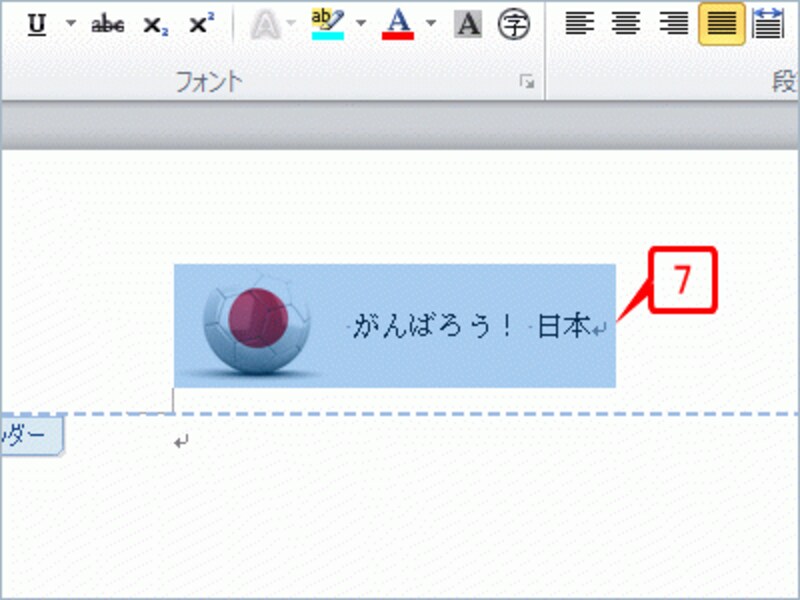Center the text
The width and height of the screenshot is (800, 600).
click(x=627, y=24)
